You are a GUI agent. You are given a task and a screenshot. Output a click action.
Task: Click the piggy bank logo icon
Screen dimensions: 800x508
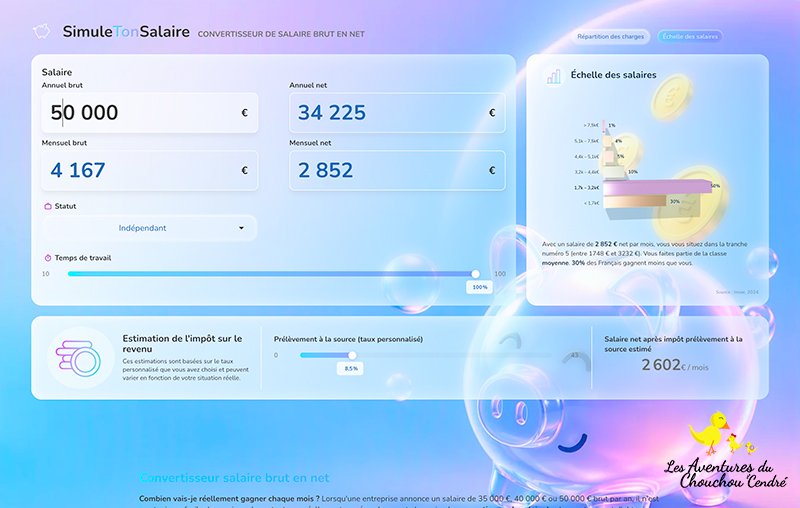(x=41, y=31)
